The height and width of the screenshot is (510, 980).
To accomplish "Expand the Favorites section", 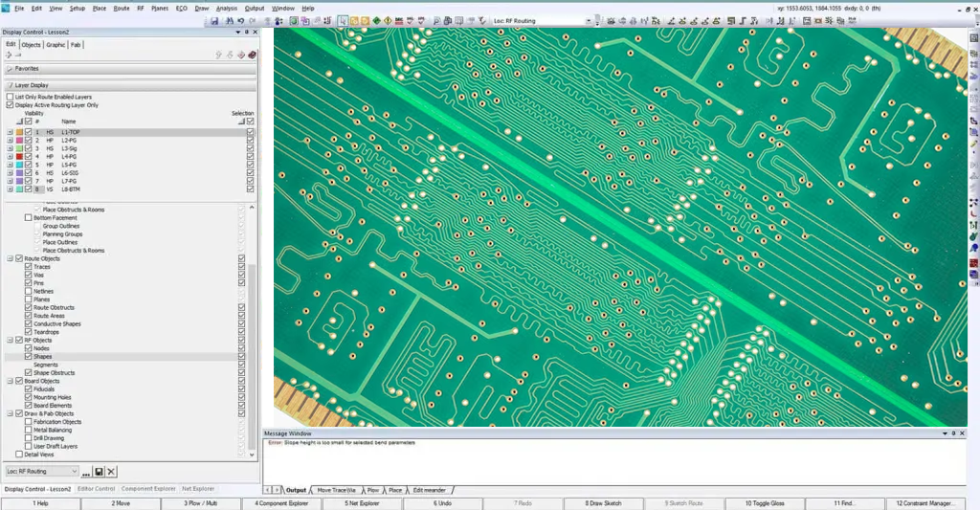I will [10, 68].
